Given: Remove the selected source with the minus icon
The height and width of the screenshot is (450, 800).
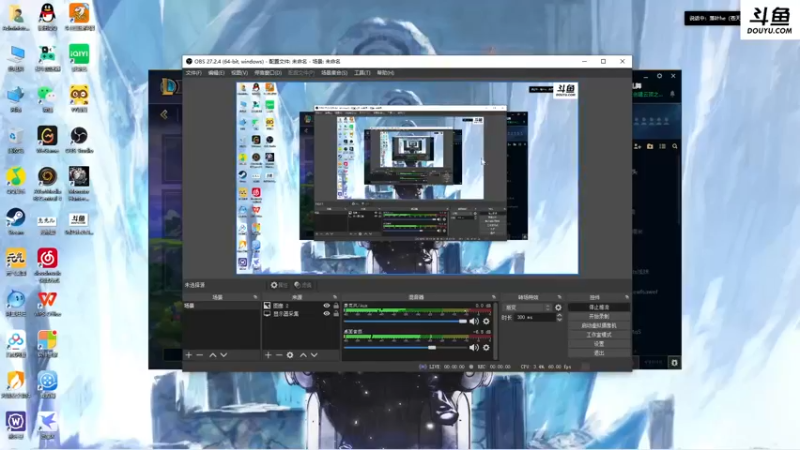Looking at the screenshot, I should (x=279, y=355).
